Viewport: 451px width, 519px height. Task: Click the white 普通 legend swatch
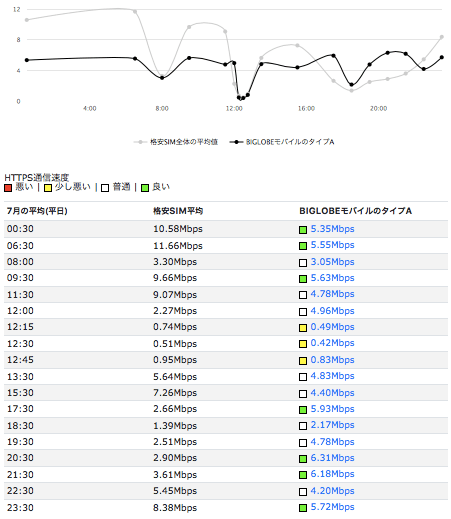tap(105, 188)
